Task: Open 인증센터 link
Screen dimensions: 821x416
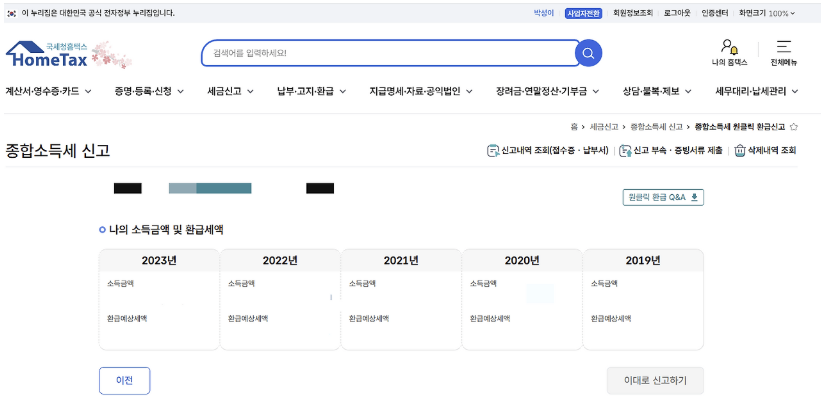Action: tap(715, 13)
